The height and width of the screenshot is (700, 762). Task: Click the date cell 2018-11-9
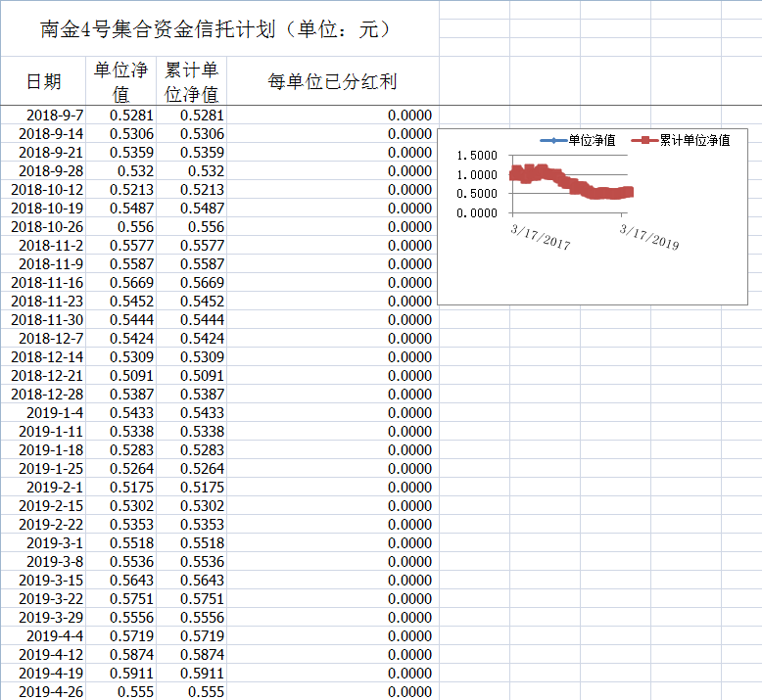pyautogui.click(x=43, y=263)
